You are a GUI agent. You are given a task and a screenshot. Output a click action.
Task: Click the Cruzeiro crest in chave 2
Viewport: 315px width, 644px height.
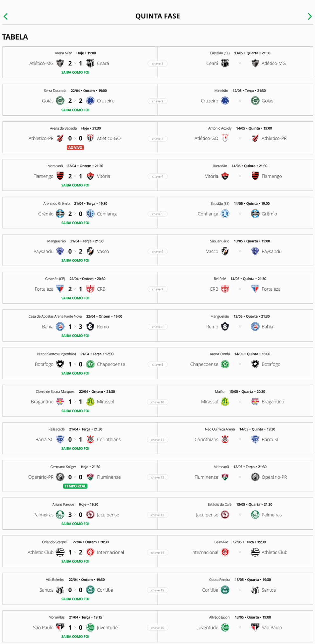pos(91,101)
